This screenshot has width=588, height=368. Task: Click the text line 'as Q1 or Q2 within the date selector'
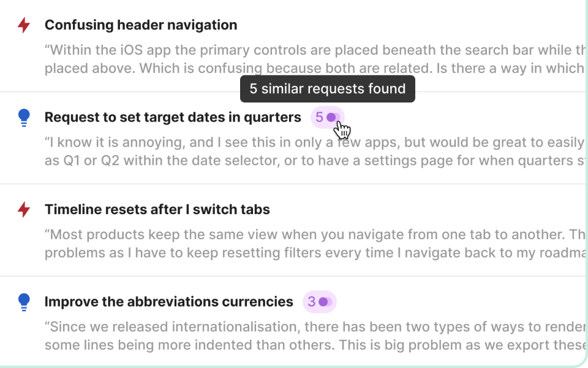click(315, 161)
